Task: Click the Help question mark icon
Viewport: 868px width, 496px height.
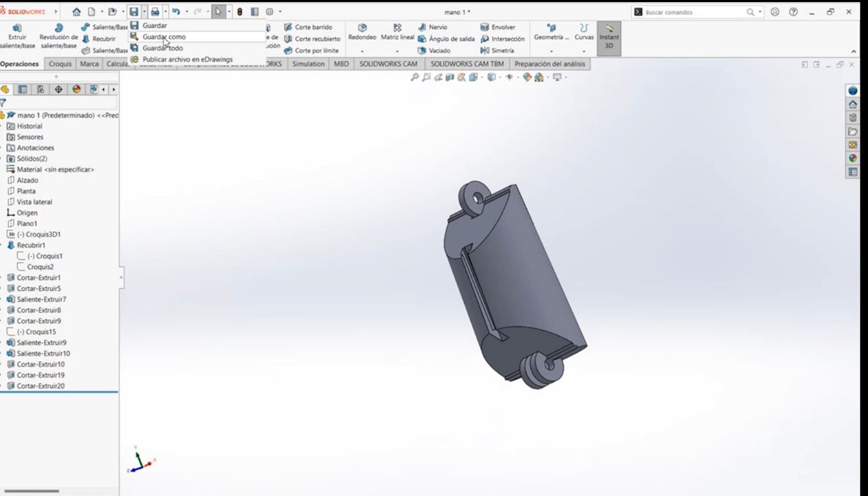Action: pos(793,12)
